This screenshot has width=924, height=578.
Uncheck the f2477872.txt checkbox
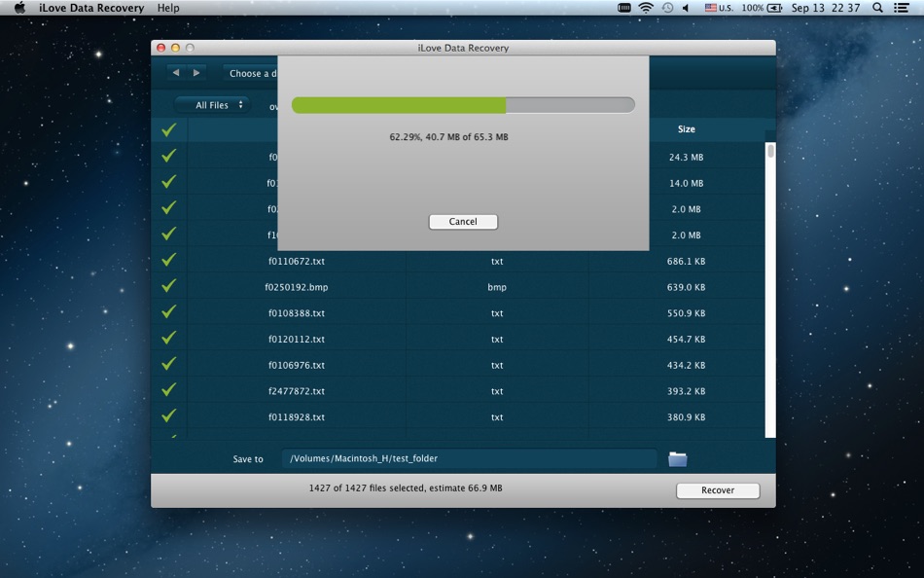pyautogui.click(x=169, y=388)
